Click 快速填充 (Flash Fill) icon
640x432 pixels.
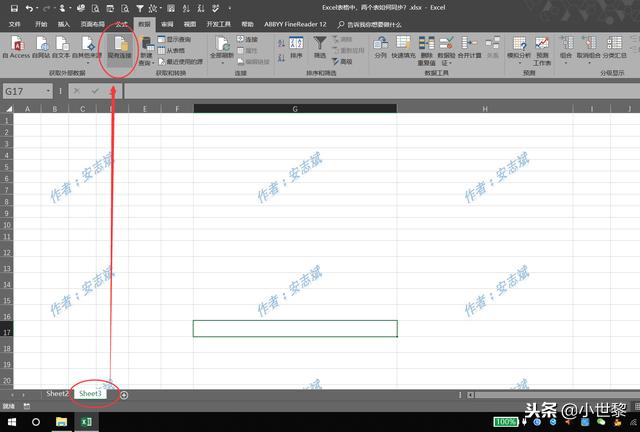[x=403, y=47]
